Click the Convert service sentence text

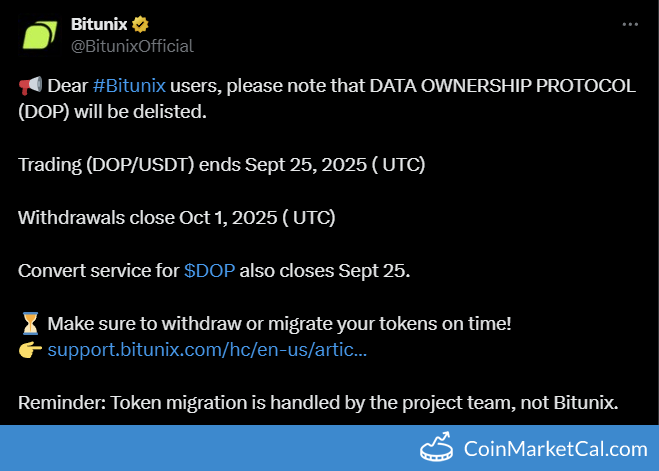point(98,272)
